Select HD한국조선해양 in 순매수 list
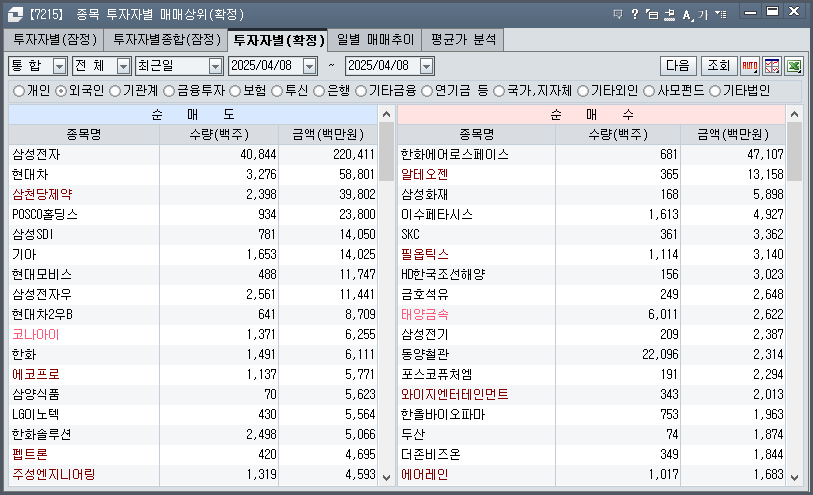 [443, 275]
